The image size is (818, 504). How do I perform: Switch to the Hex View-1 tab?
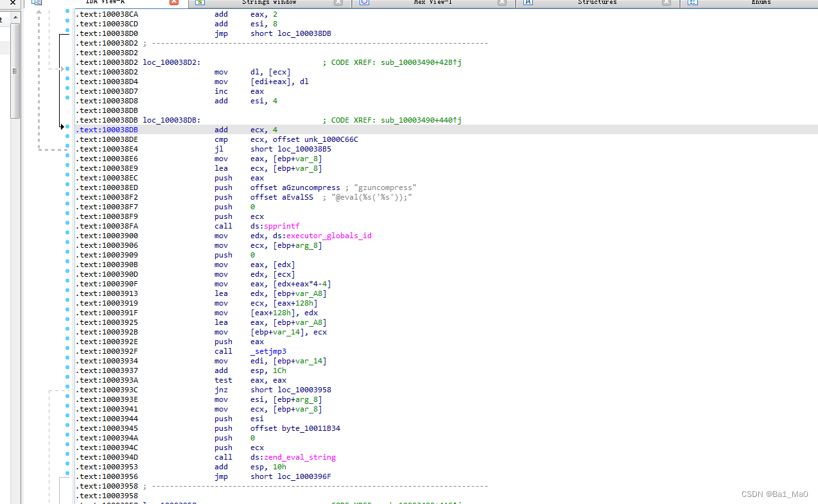point(433,3)
